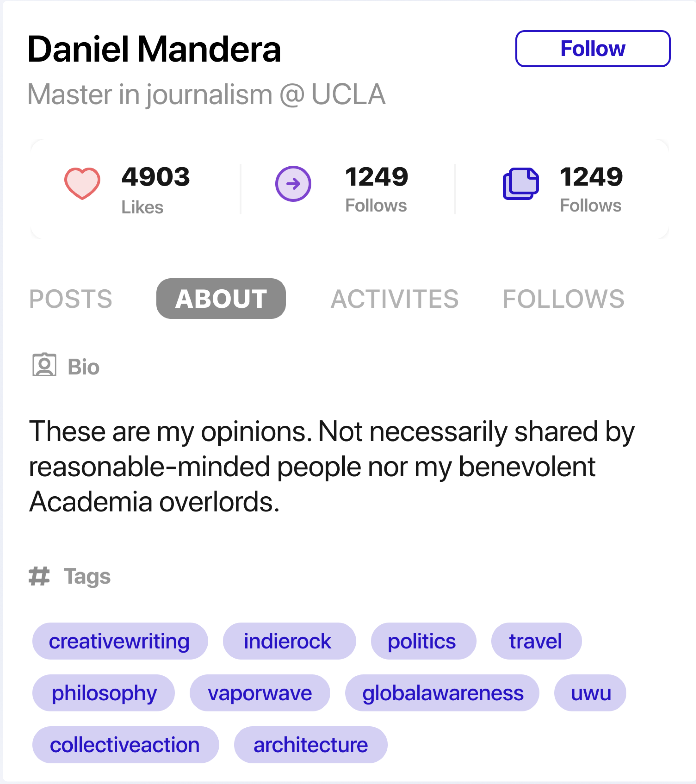Click the hashtag Tags icon

pyautogui.click(x=39, y=576)
